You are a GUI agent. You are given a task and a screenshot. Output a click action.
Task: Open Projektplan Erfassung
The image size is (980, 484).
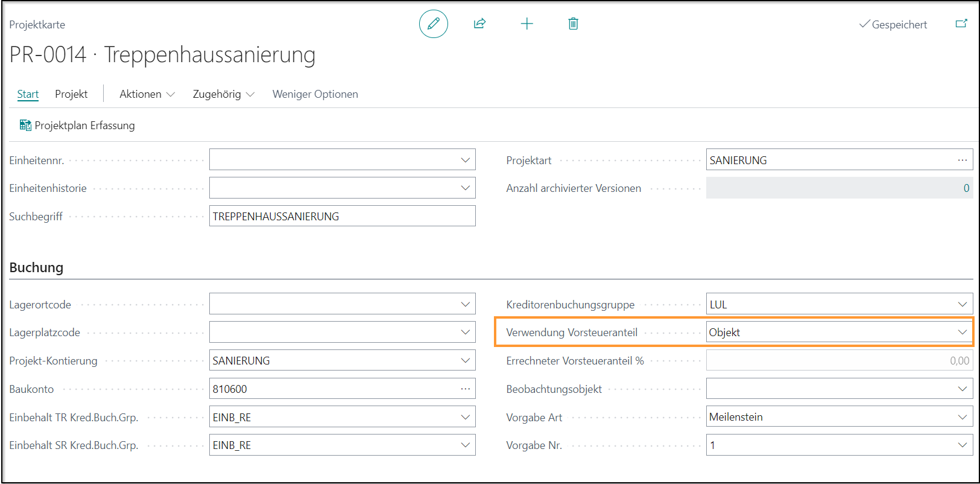[x=77, y=126]
